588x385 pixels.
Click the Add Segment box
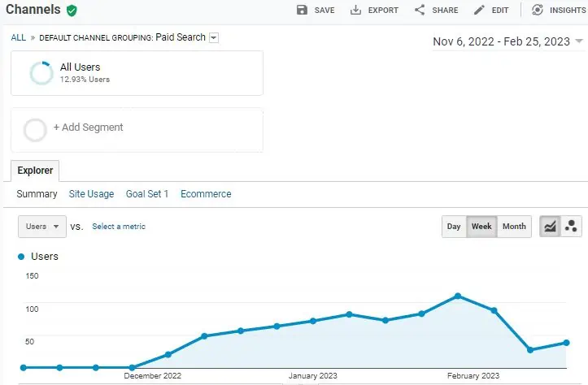coord(137,128)
